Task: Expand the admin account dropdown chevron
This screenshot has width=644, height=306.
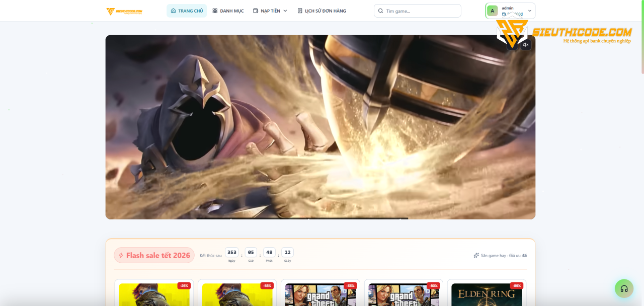Action: (529, 11)
